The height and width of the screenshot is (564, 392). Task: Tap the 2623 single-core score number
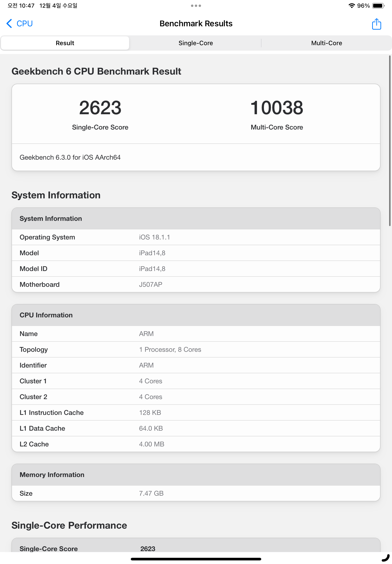[x=100, y=108]
